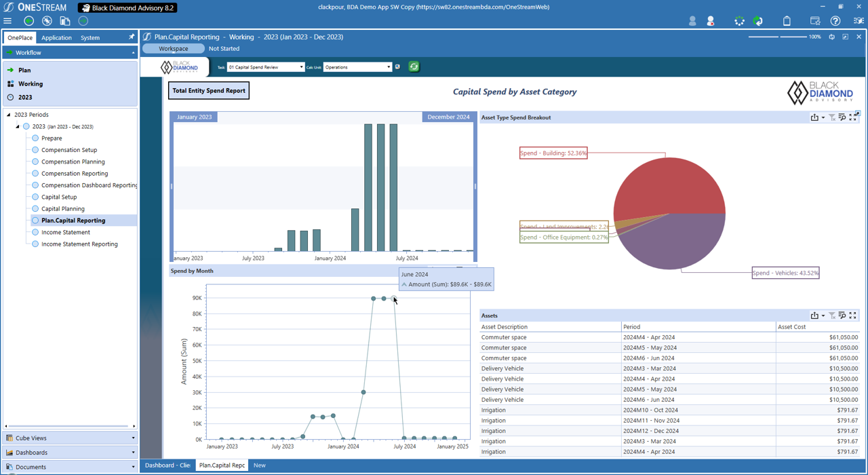Screen dimensions: 868x475
Task: Click the copy pages icon in the toolbar
Action: (65, 21)
